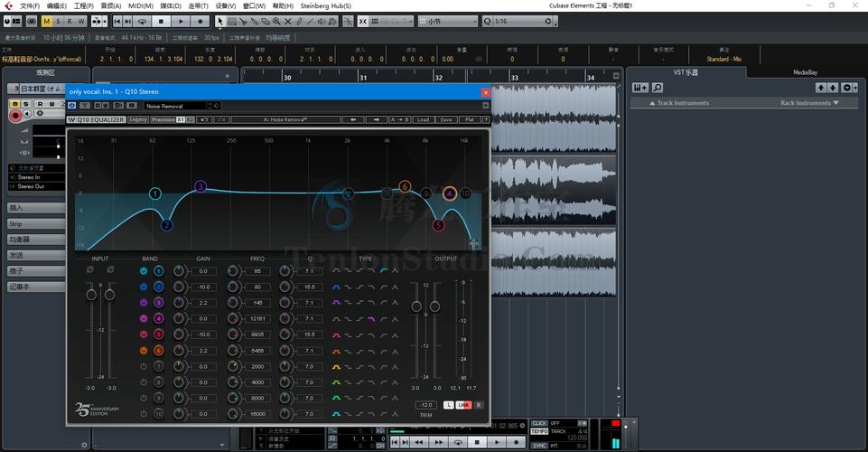Go to left locator in top toolbar
868x452 pixels.
pyautogui.click(x=117, y=21)
